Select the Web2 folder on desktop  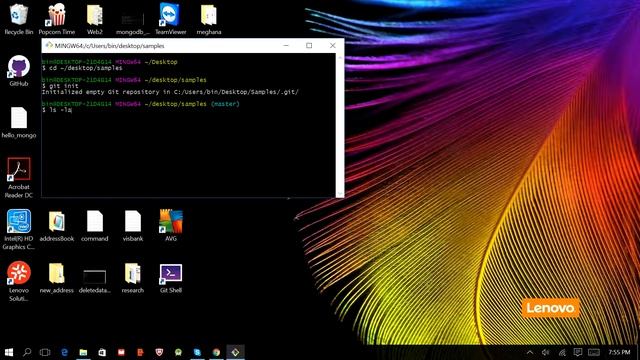tap(95, 19)
